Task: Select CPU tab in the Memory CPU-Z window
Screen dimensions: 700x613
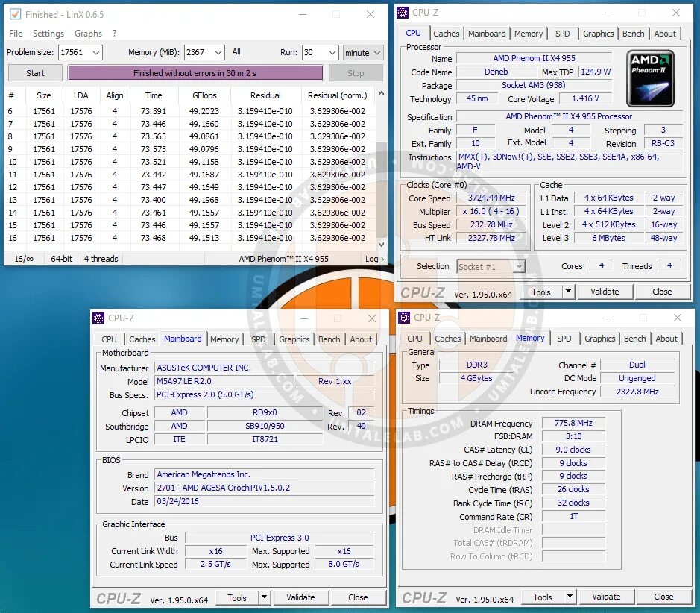Action: tap(414, 339)
